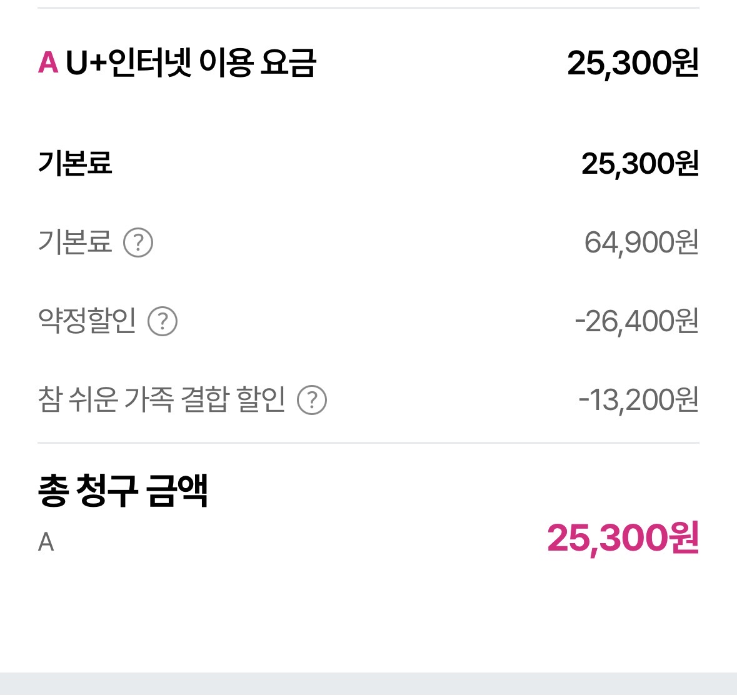Tap the 64,900원 base fee amount
The image size is (737, 700).
(641, 242)
